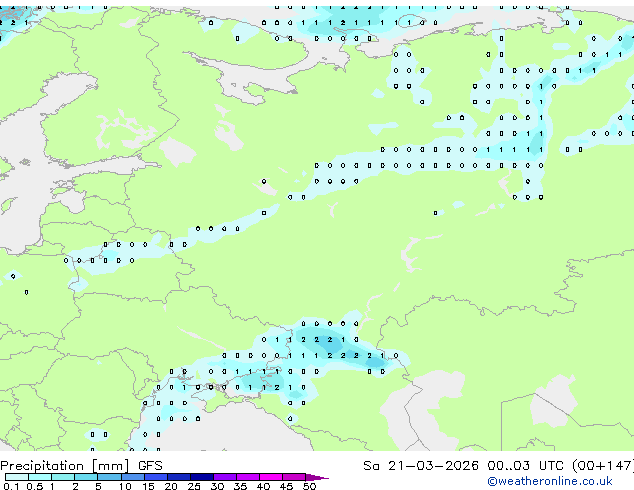Click the '0.1' legend label
The height and width of the screenshot is (490, 634).
coord(11,486)
